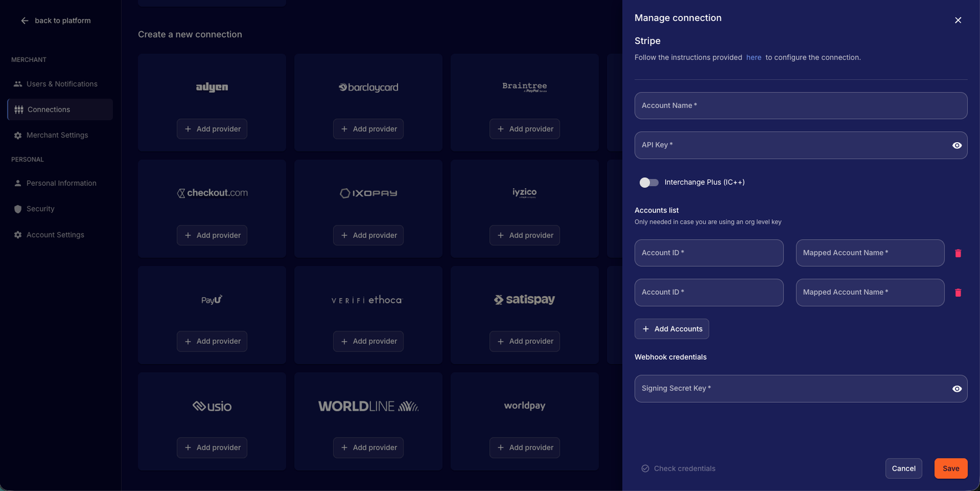Open Users & Notifications from the sidebar
This screenshot has height=491, width=980.
tap(60, 84)
